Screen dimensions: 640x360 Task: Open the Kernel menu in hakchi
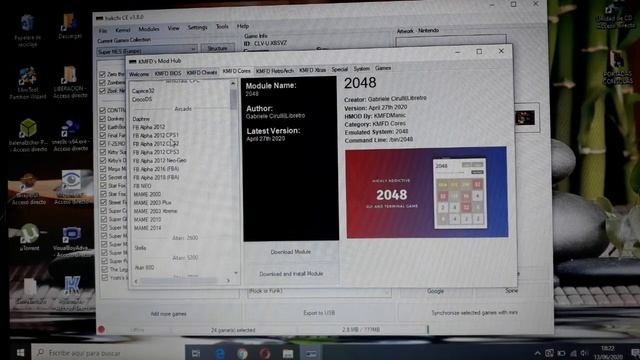pos(122,30)
